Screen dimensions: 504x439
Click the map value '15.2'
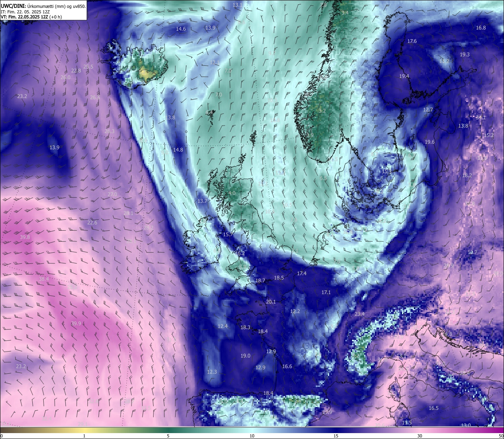point(489,135)
